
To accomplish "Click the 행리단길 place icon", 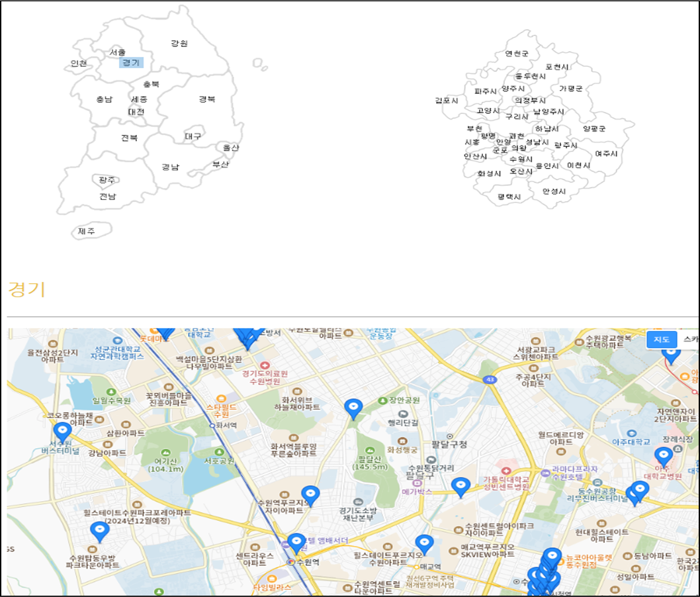I will pyautogui.click(x=403, y=414).
